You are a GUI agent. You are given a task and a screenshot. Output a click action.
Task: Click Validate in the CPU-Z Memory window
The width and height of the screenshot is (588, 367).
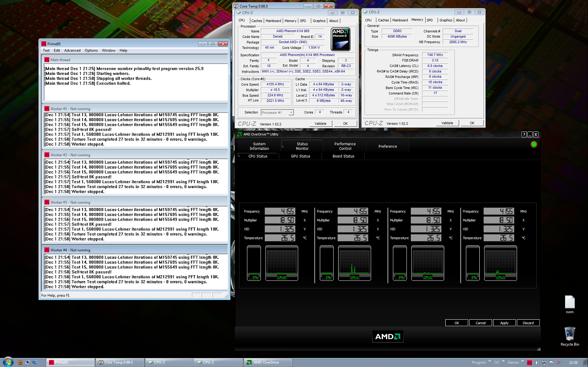(x=447, y=123)
